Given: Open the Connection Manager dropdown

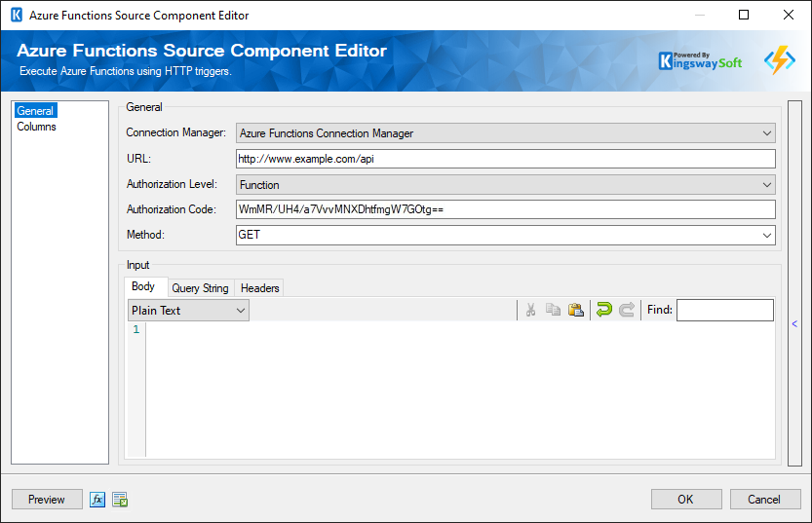Looking at the screenshot, I should pyautogui.click(x=505, y=133).
